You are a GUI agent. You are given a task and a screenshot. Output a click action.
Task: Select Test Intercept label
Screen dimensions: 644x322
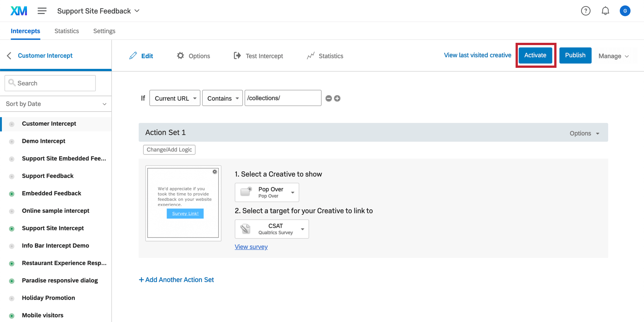(x=264, y=56)
